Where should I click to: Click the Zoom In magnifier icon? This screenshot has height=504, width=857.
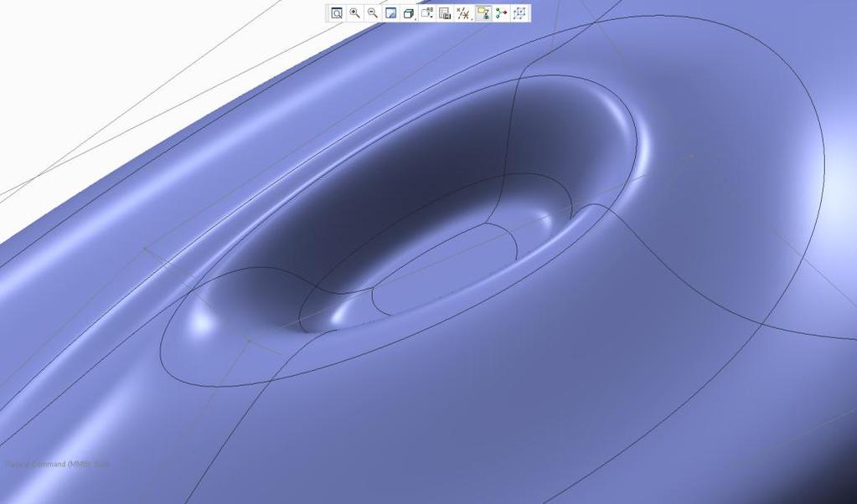tap(354, 13)
